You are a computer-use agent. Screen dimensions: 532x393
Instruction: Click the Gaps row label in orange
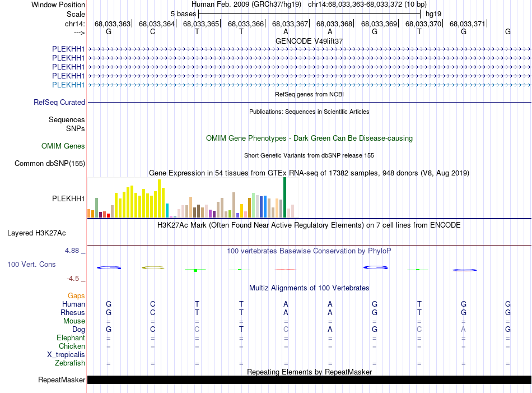[76, 295]
